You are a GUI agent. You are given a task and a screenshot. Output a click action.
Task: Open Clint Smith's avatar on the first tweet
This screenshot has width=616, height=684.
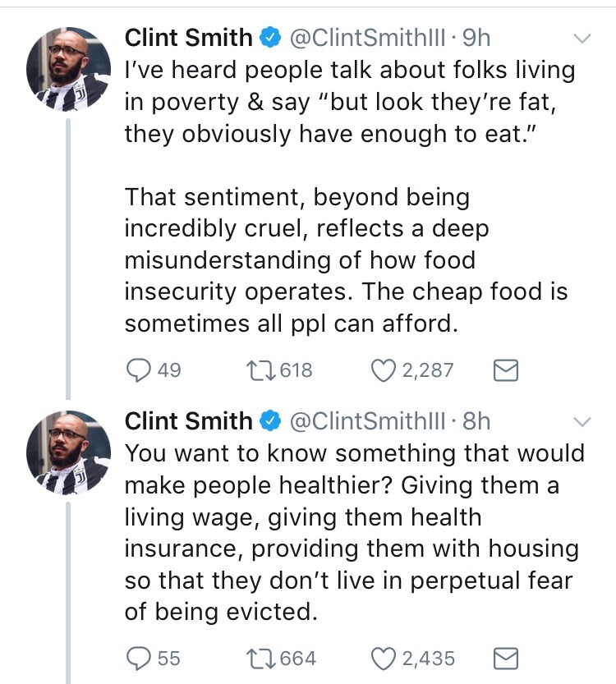(x=69, y=67)
